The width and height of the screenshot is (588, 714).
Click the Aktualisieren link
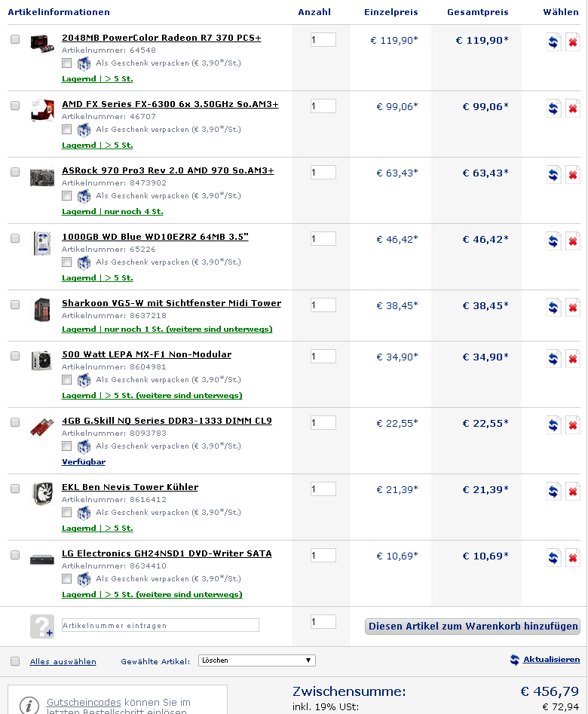(552, 660)
